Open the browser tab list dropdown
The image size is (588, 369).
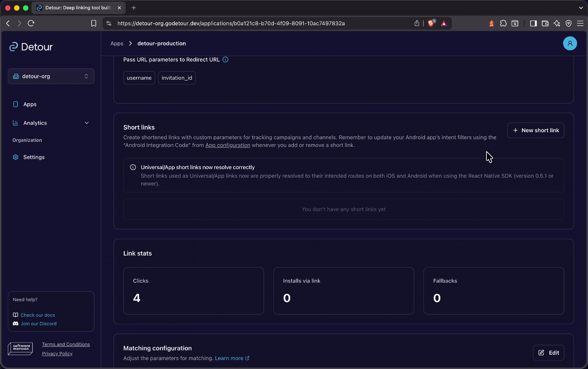pos(581,8)
